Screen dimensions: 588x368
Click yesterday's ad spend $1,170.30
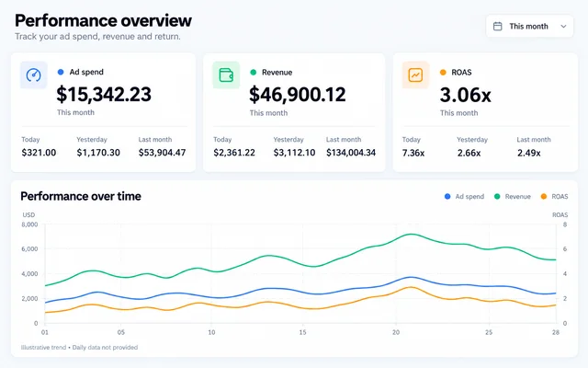(98, 153)
